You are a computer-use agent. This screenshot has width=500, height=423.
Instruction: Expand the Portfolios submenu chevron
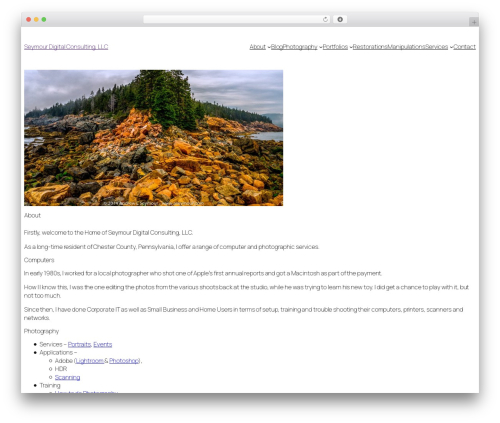351,47
